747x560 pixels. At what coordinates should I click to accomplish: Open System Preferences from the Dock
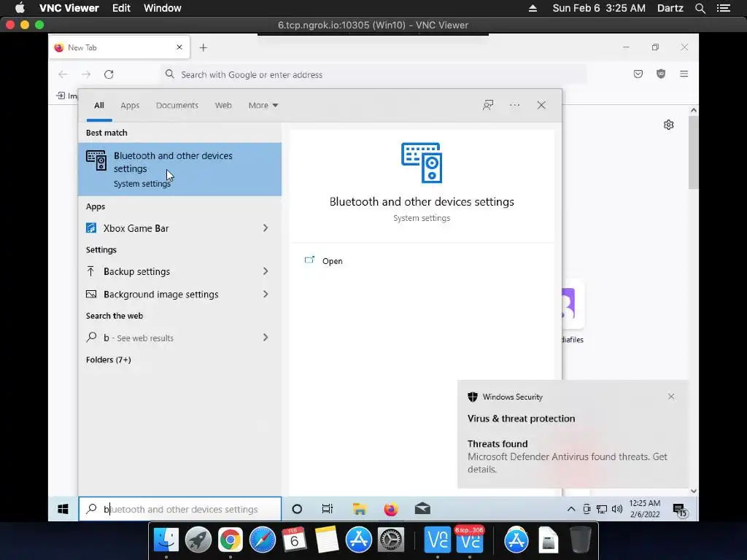[391, 540]
